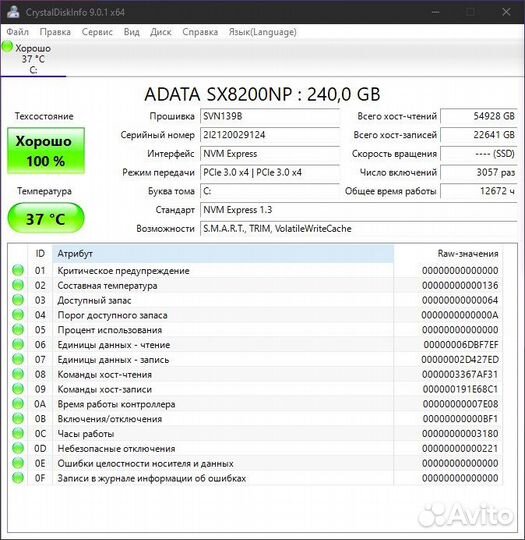Image resolution: width=525 pixels, height=540 pixels.
Task: Click status icon for Единицы данных - чтение
Action: click(x=18, y=344)
